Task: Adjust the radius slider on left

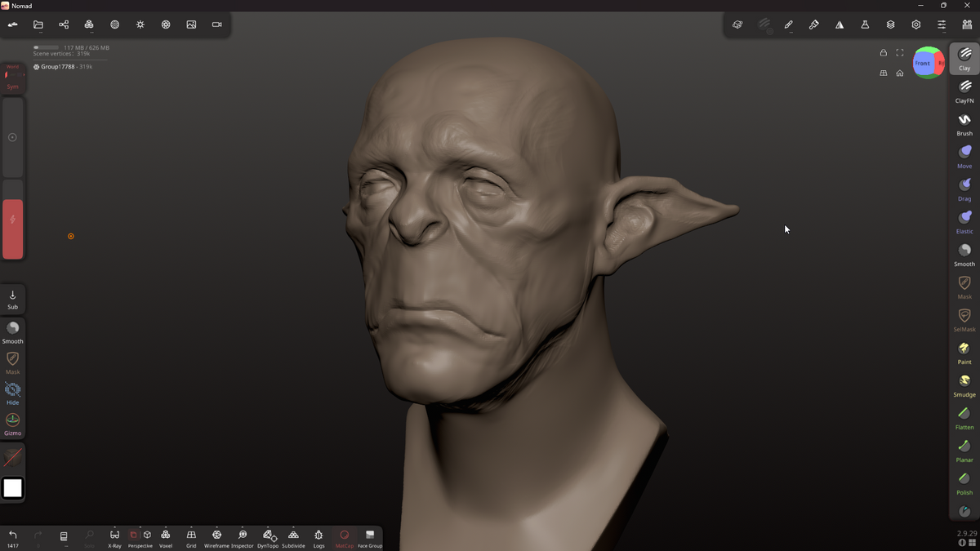Action: pos(13,137)
